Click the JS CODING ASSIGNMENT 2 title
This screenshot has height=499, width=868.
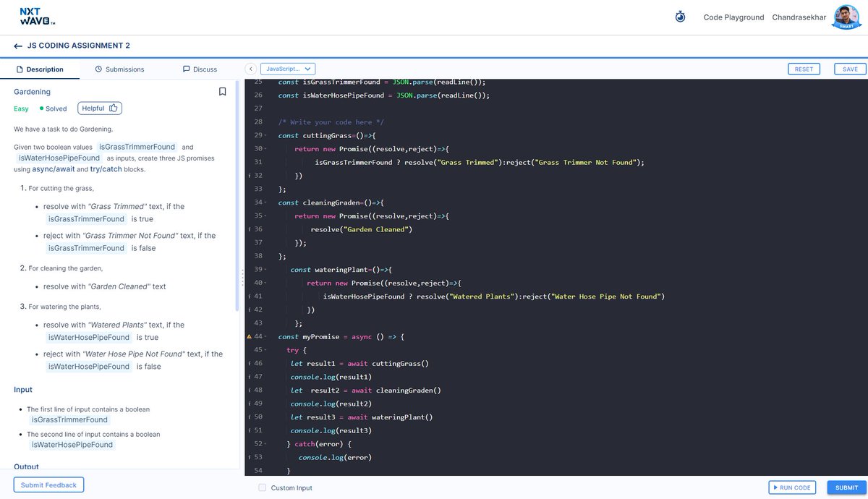79,46
